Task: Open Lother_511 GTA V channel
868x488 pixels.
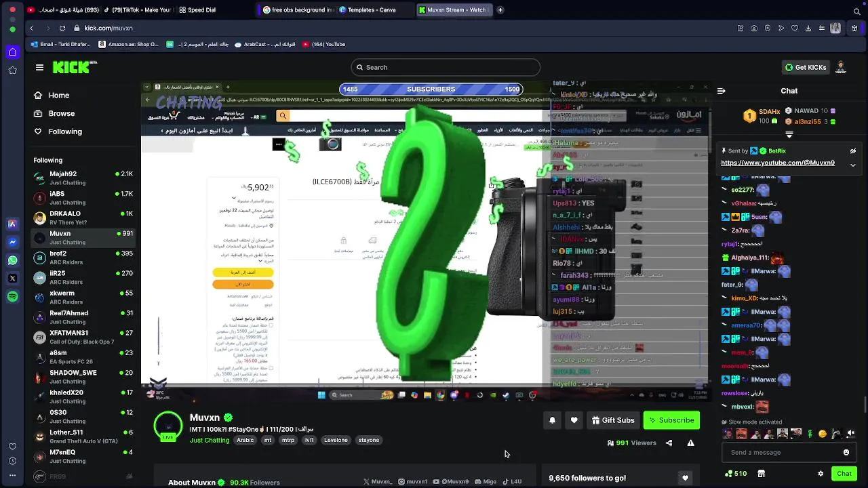Action: coord(84,436)
